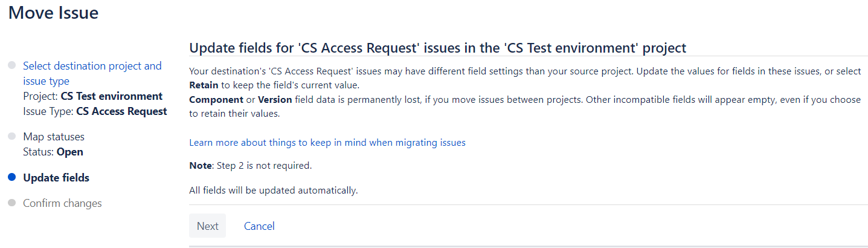Select the Confirm changes step

tap(62, 203)
